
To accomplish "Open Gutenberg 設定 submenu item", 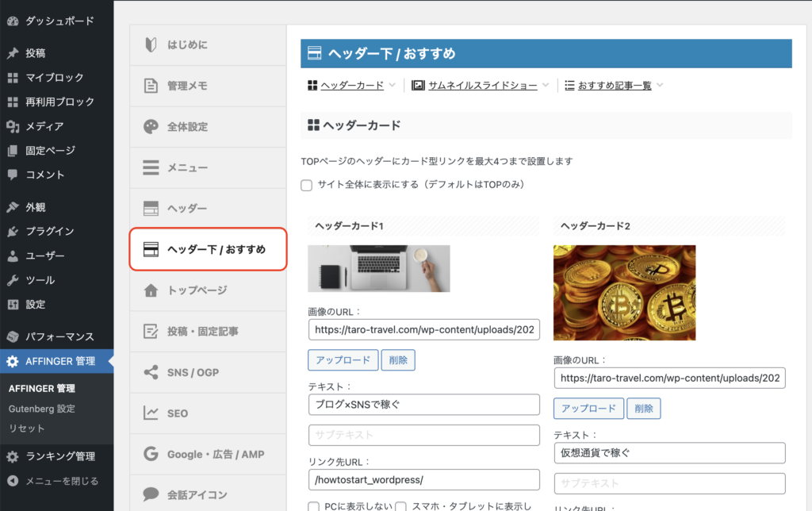I will [42, 409].
